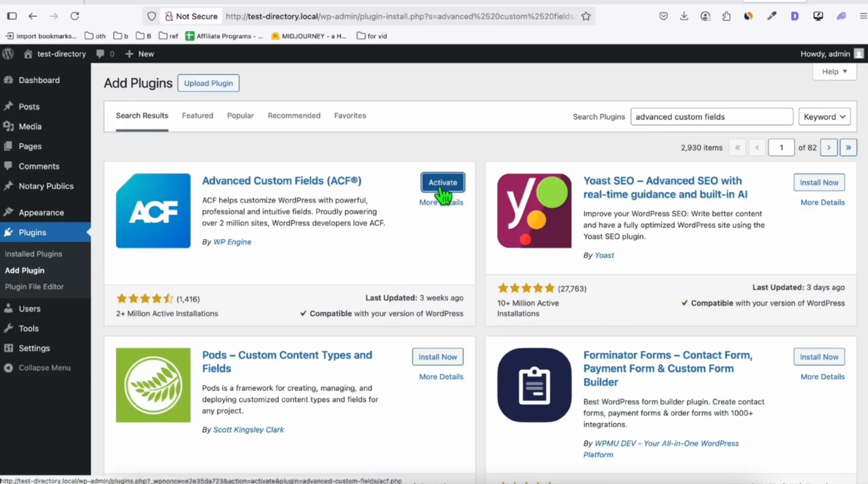Switch to the Featured tab
Screen dimensions: 868x484
coord(197,116)
